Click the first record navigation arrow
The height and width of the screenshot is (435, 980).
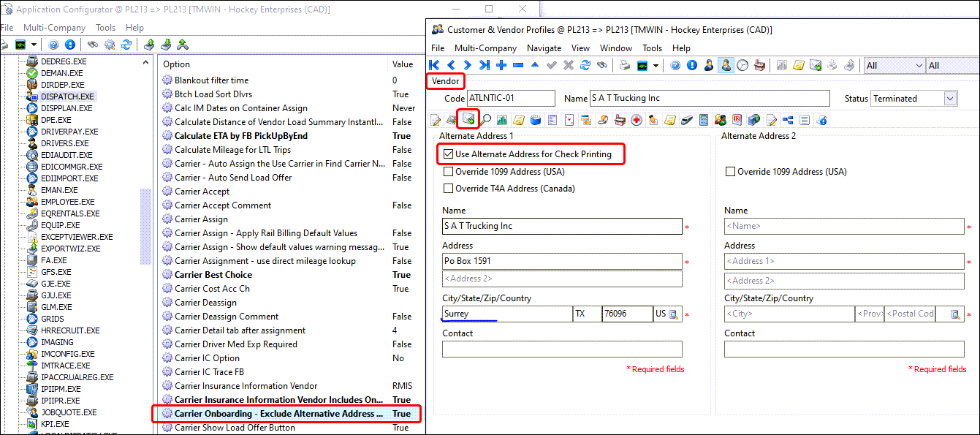435,65
